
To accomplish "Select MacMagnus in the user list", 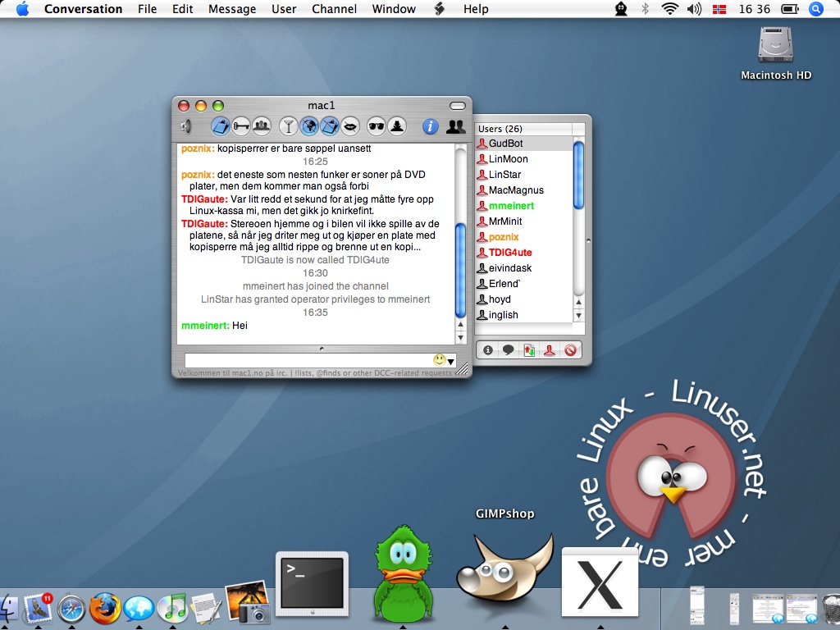I will 524,189.
